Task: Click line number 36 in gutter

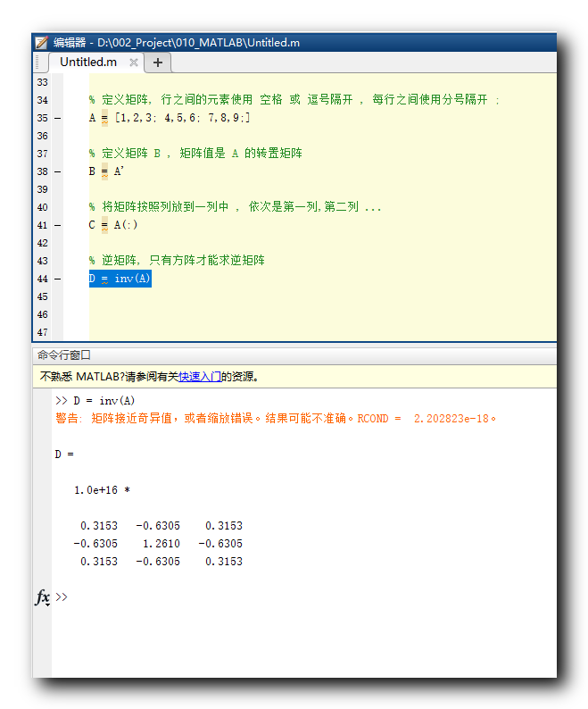Action: click(x=43, y=136)
